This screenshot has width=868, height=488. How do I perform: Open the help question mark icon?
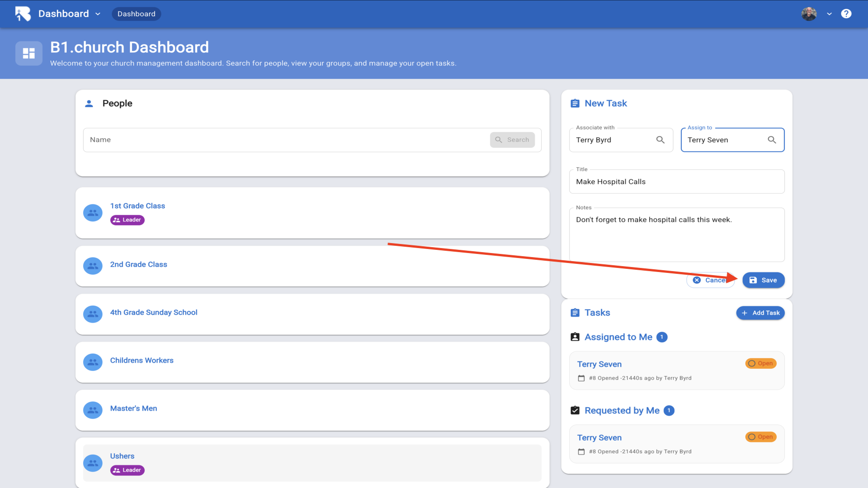pos(846,14)
